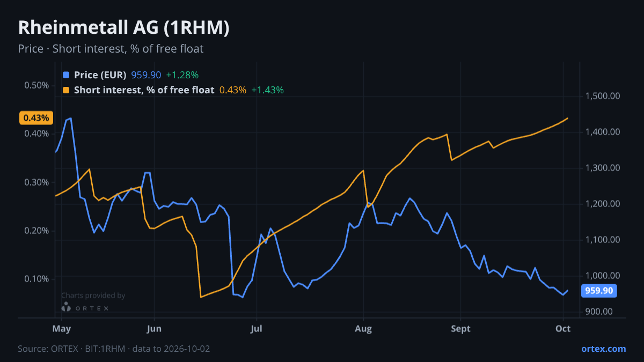
Task: Click the orange Short interest legend swatch
Action: [x=66, y=90]
